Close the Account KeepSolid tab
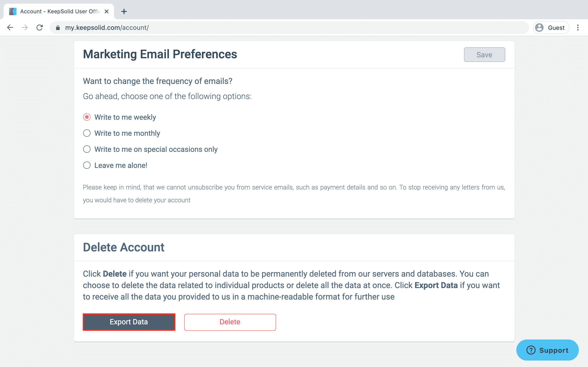Viewport: 588px width, 367px height. (x=106, y=11)
